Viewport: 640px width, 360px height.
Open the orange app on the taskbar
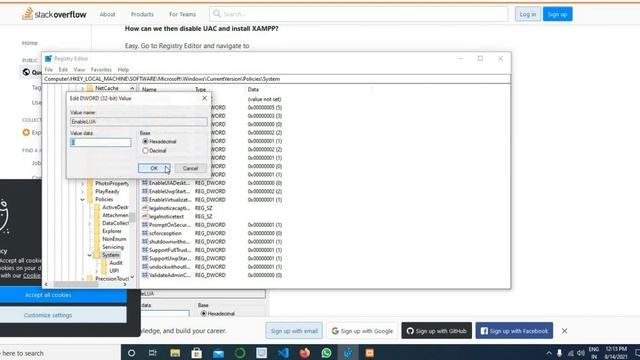[369, 353]
